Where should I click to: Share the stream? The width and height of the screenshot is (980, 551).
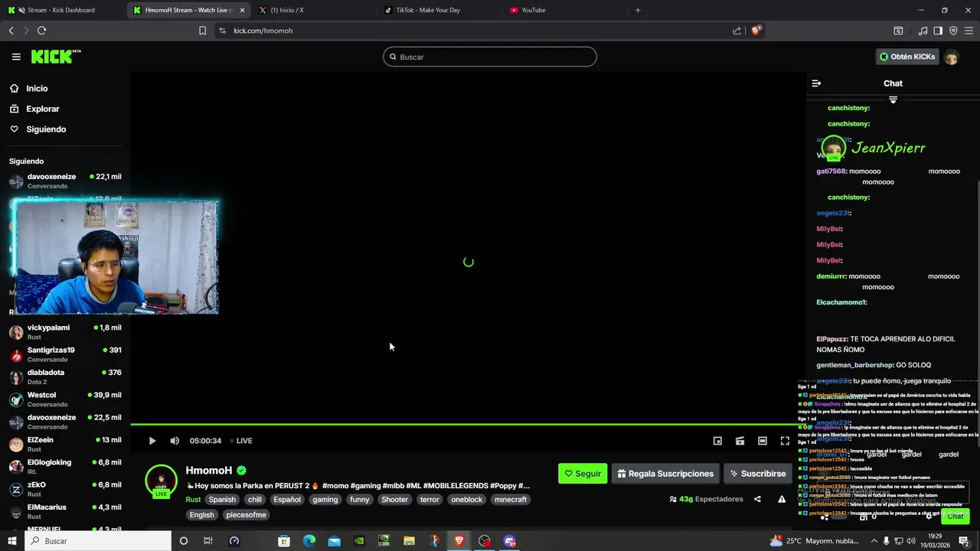757,499
